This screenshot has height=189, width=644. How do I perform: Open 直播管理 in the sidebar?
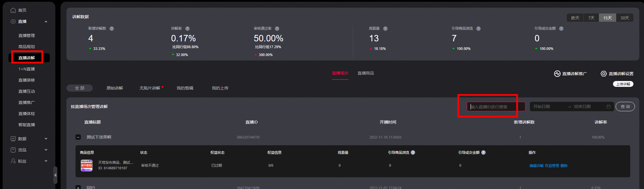[27, 36]
